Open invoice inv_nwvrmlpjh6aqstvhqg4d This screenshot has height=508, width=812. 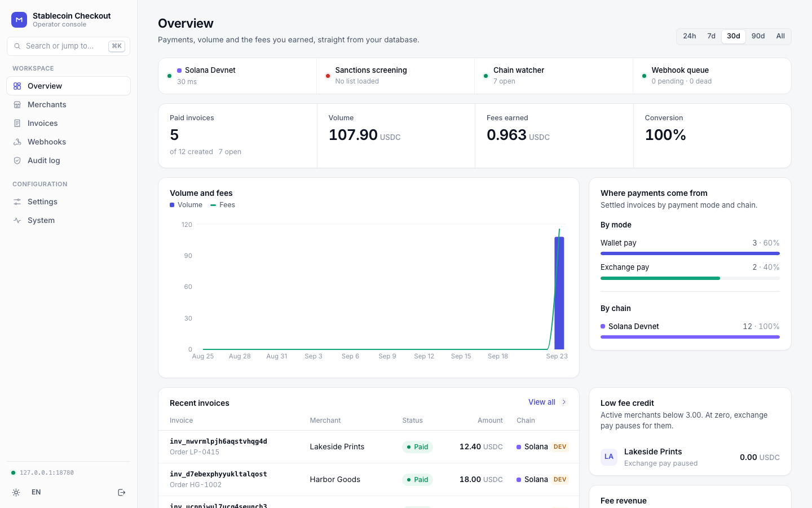(x=218, y=441)
